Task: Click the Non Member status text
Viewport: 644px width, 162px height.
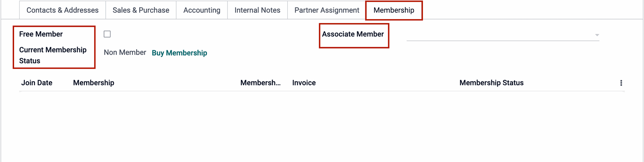Action: (125, 53)
